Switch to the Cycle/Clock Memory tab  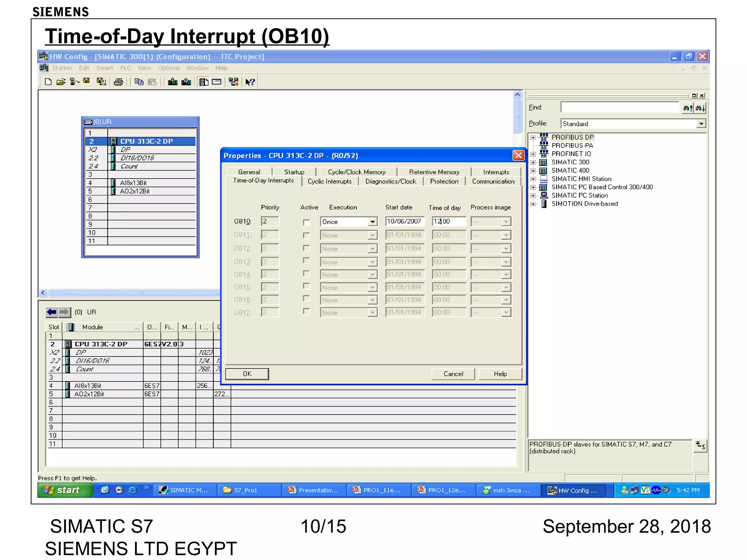pos(356,172)
